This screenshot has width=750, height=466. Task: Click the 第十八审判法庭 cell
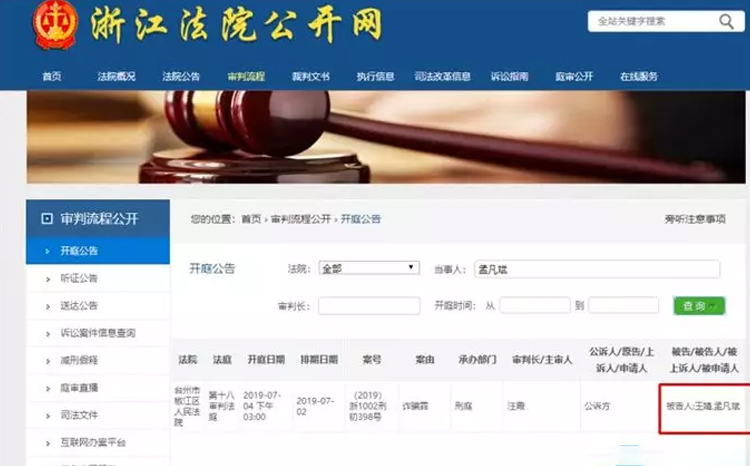221,406
